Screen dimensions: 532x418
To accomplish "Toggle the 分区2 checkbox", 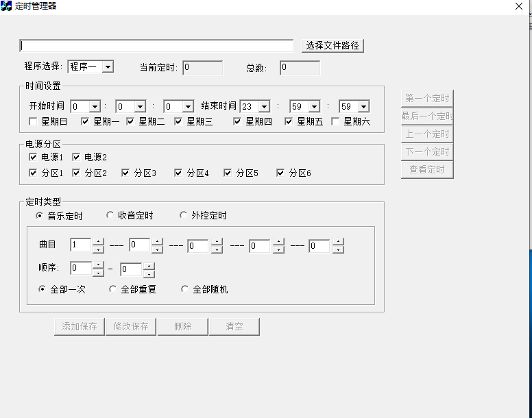I will 76,173.
